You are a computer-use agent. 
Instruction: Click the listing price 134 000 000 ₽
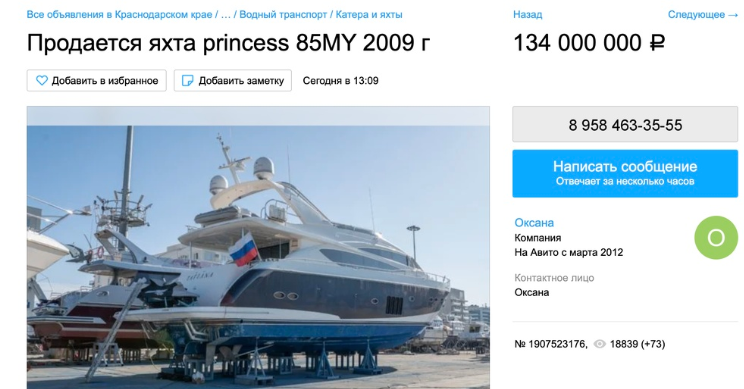[589, 43]
